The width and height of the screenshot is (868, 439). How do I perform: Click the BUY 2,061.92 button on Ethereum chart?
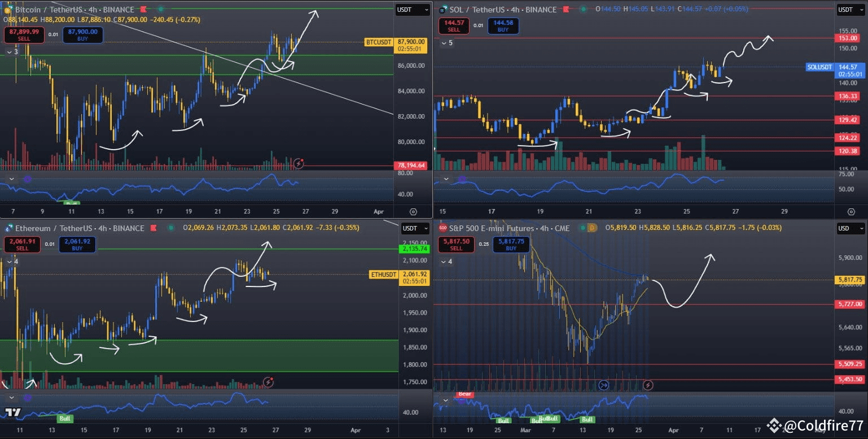(77, 245)
